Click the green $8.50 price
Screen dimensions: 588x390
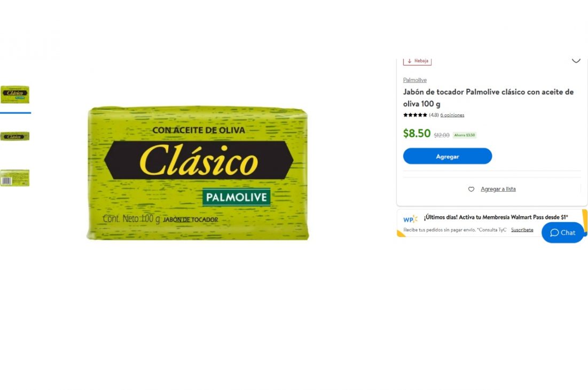point(417,133)
